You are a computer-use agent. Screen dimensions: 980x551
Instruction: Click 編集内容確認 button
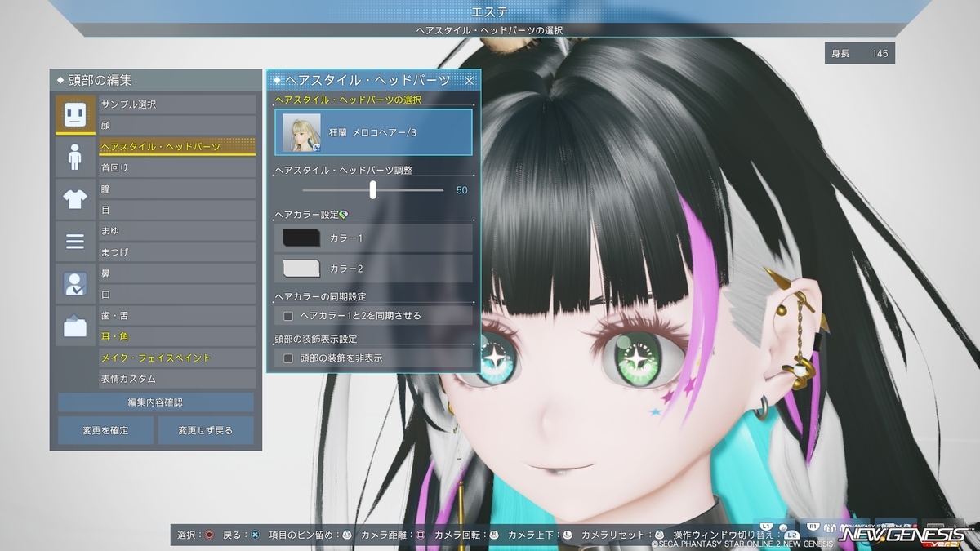coord(155,402)
